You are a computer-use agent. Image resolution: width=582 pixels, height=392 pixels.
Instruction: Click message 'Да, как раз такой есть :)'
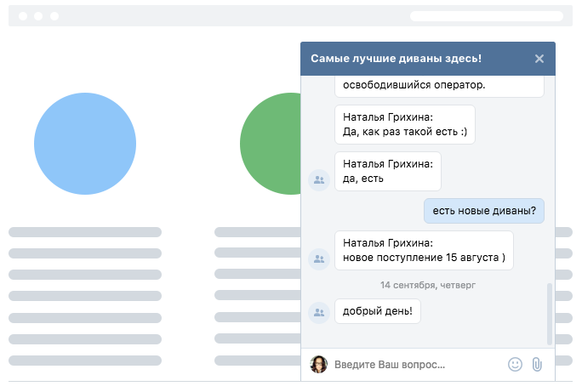coord(405,125)
